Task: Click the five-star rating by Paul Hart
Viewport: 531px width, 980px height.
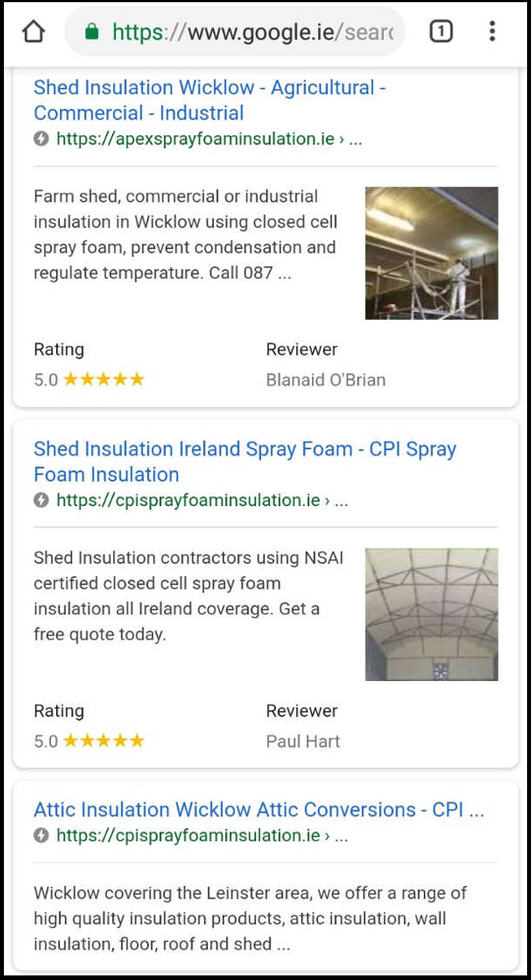Action: [x=103, y=741]
